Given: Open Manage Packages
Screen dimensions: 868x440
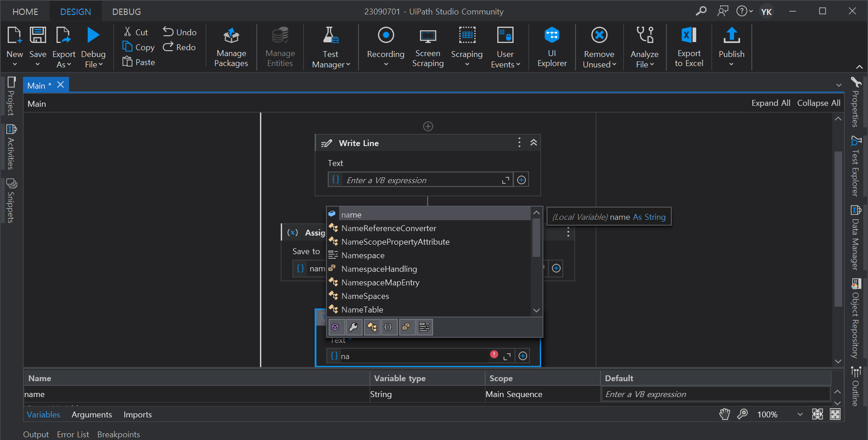Looking at the screenshot, I should pyautogui.click(x=231, y=47).
